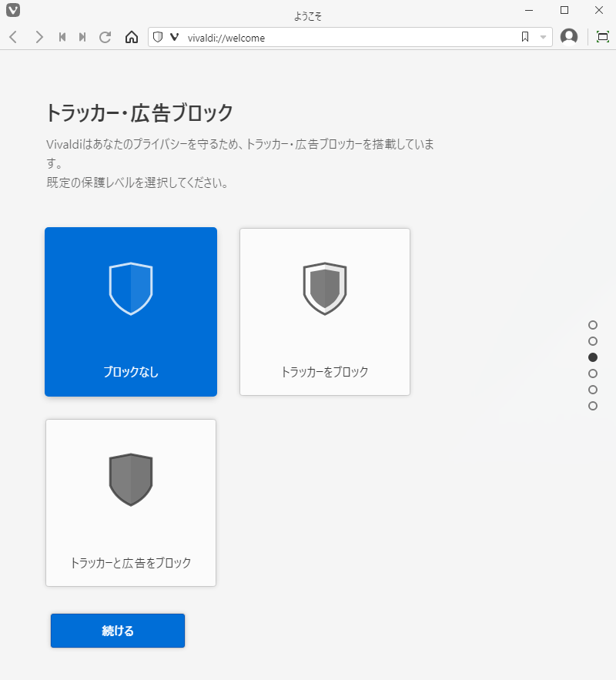Select the トラッカーと広告をブロック option card

(x=131, y=503)
